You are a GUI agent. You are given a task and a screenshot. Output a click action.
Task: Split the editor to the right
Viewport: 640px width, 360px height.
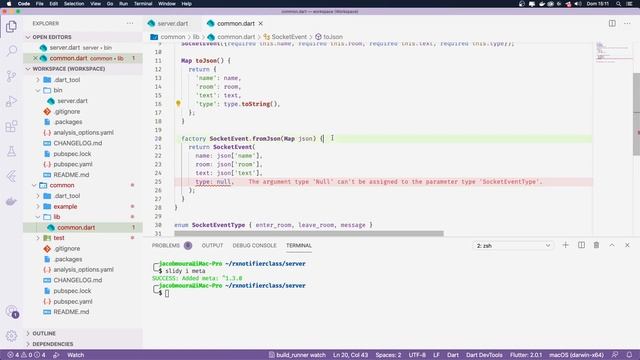612,24
